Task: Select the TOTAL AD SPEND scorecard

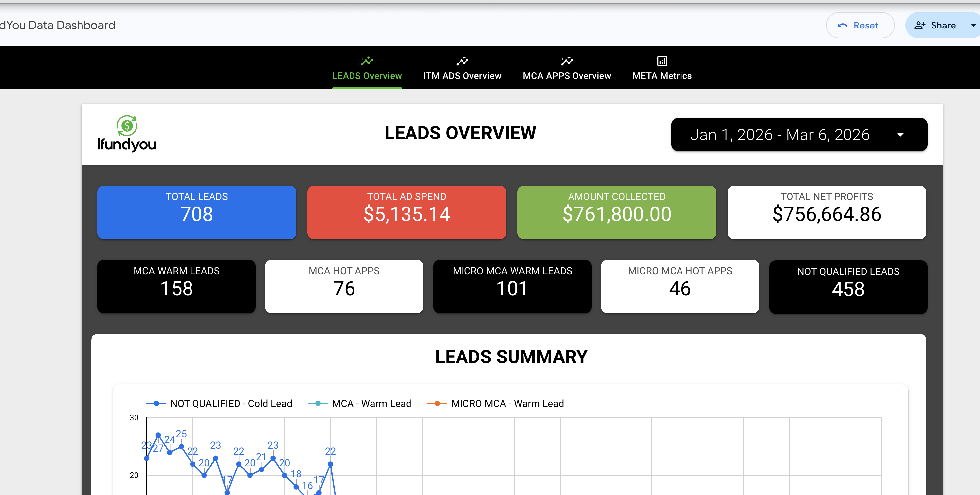Action: click(x=407, y=212)
